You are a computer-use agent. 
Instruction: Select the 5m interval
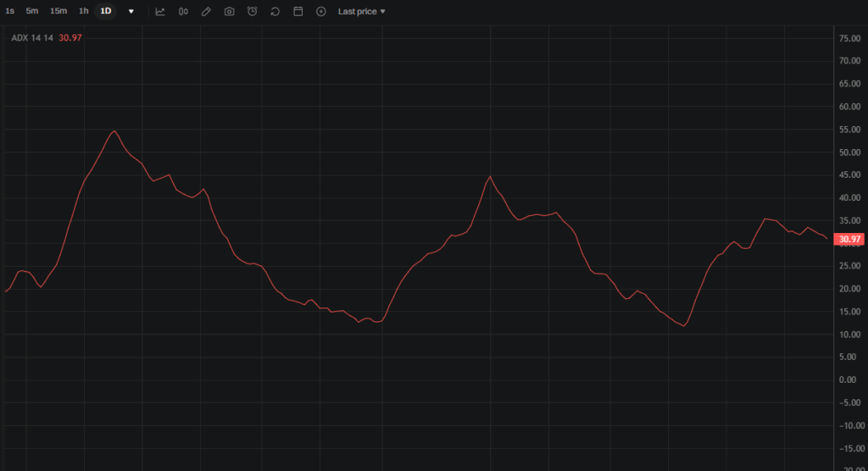point(32,11)
